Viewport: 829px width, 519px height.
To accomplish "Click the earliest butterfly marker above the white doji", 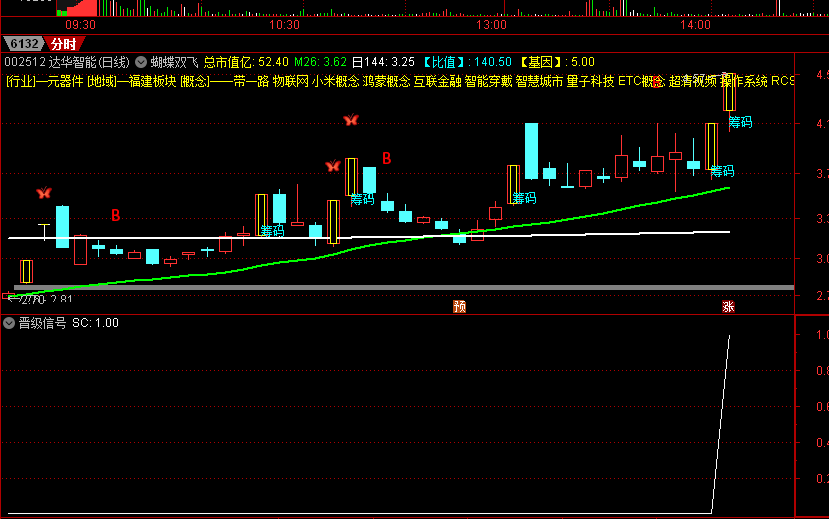I will [44, 193].
